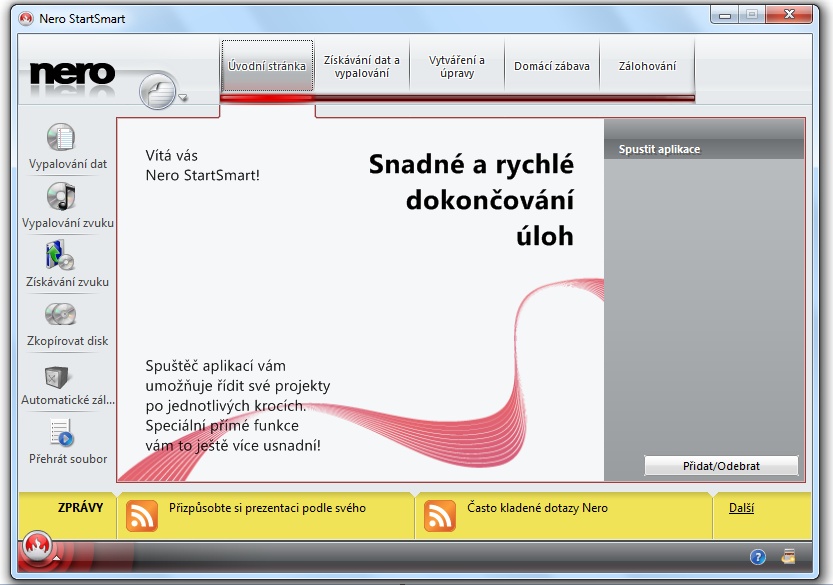Image resolution: width=833 pixels, height=585 pixels.
Task: Close the Nero StartSmart window
Action: pyautogui.click(x=789, y=15)
